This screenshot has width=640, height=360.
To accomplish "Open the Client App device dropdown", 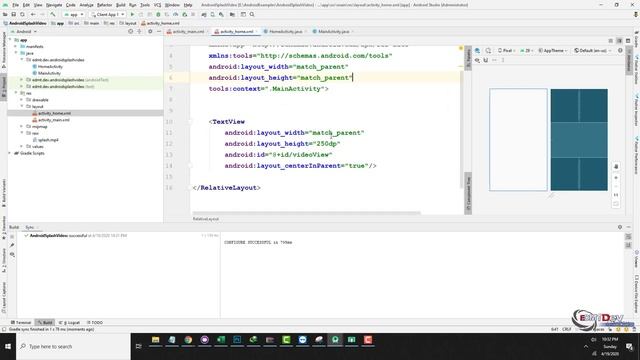I will click(108, 14).
